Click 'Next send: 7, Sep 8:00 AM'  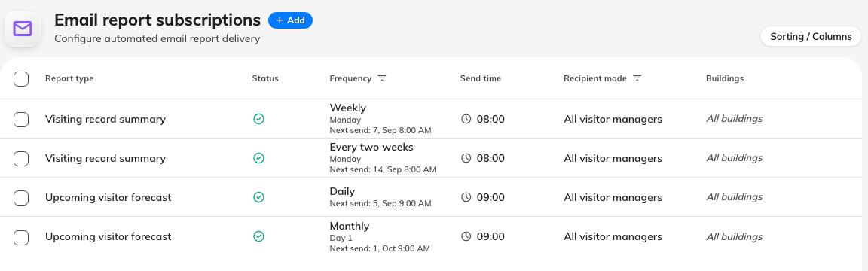[381, 130]
